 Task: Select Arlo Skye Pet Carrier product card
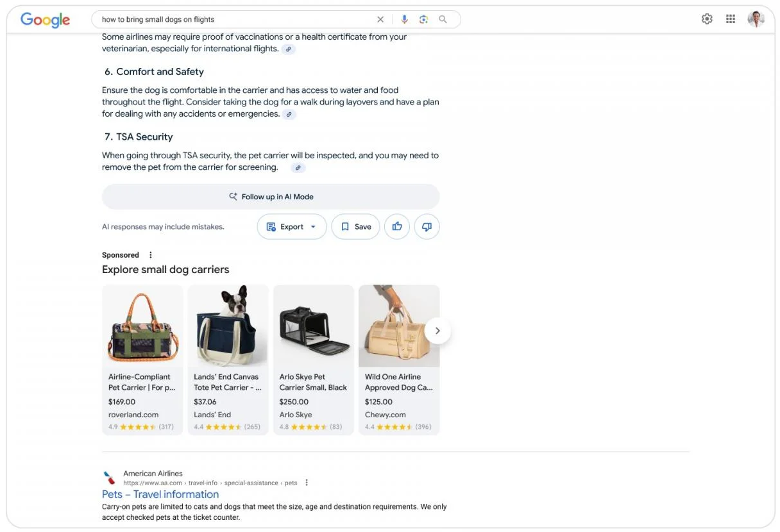pyautogui.click(x=314, y=360)
